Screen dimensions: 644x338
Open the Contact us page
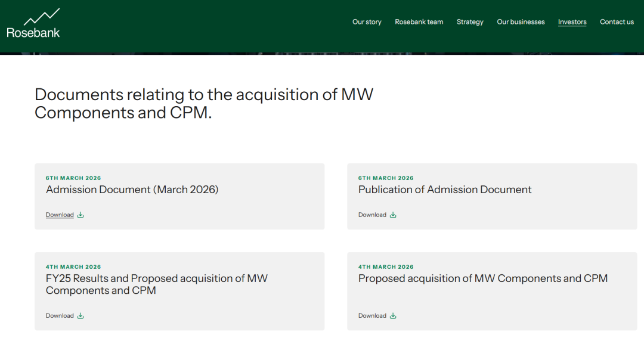click(617, 22)
